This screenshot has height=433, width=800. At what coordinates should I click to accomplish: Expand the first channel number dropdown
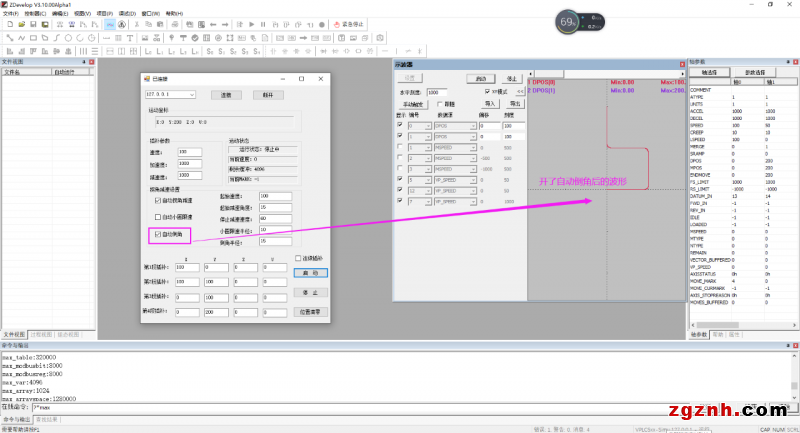coord(417,126)
